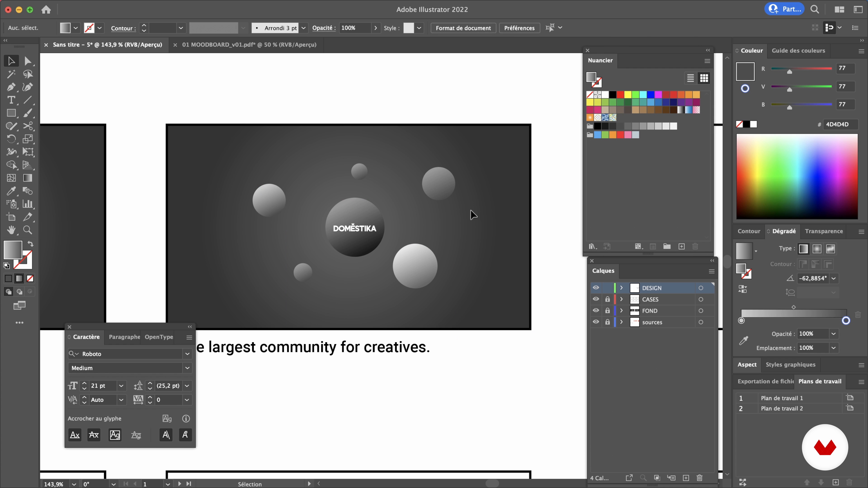Viewport: 868px width, 488px height.
Task: Click the Format de document button
Action: point(463,28)
